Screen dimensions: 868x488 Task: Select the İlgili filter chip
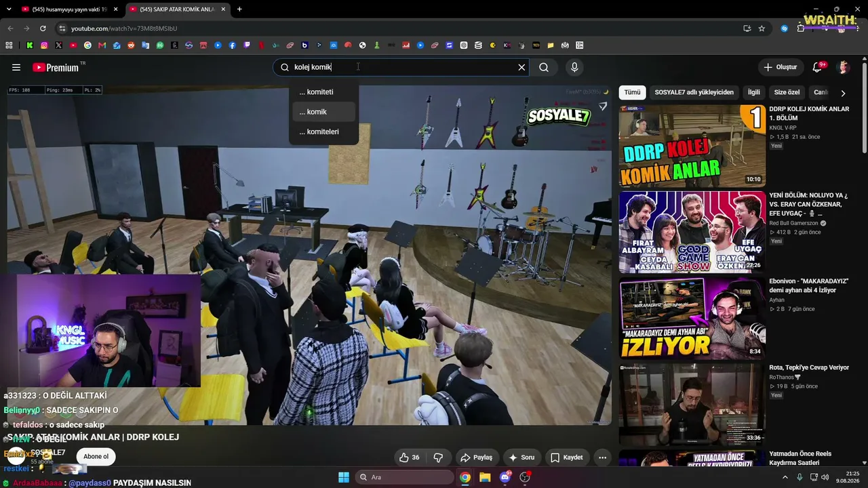[754, 92]
